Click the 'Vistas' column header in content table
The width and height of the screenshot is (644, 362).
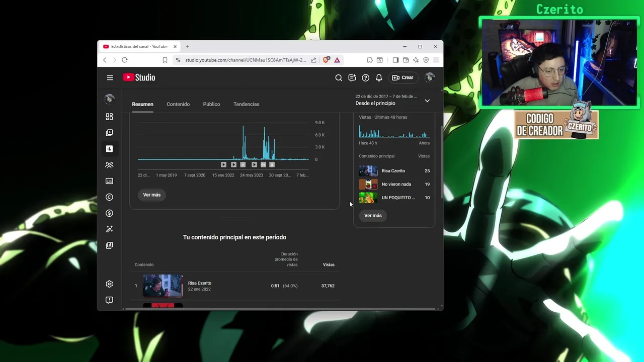tap(329, 264)
